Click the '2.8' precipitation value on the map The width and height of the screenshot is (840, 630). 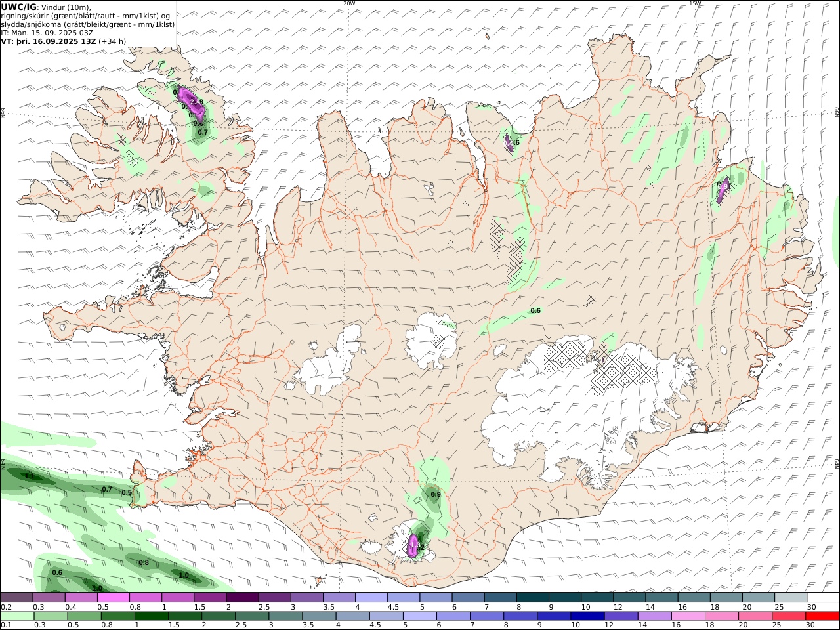197,102
